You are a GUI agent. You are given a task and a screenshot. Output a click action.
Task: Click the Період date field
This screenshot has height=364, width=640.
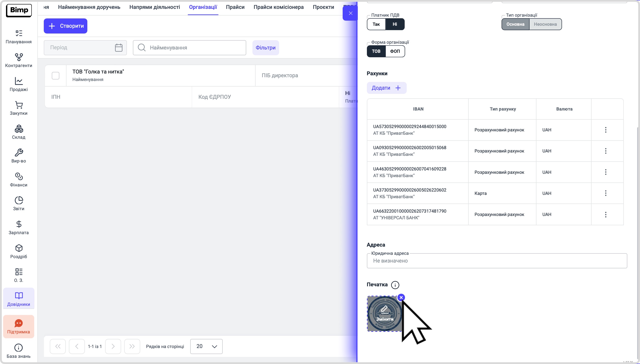[85, 48]
